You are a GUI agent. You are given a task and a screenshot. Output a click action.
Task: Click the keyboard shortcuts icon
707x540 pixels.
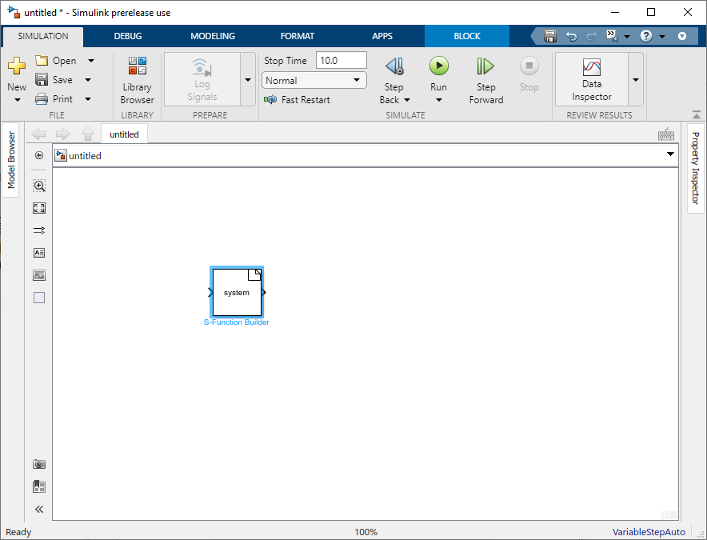[666, 134]
